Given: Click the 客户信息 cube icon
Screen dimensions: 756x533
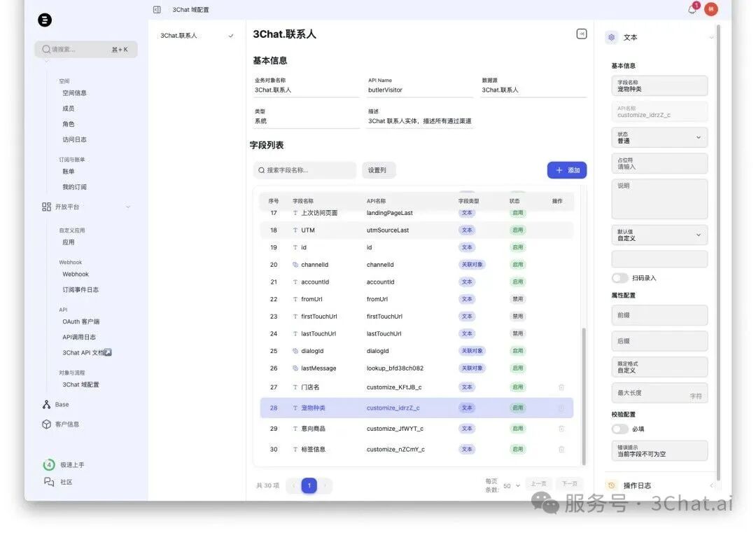Looking at the screenshot, I should coord(46,424).
